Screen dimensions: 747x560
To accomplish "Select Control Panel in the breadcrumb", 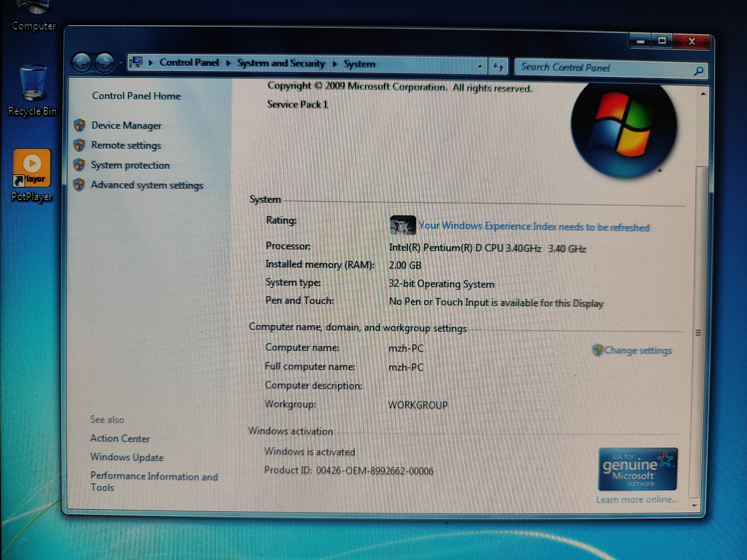I will (x=189, y=62).
